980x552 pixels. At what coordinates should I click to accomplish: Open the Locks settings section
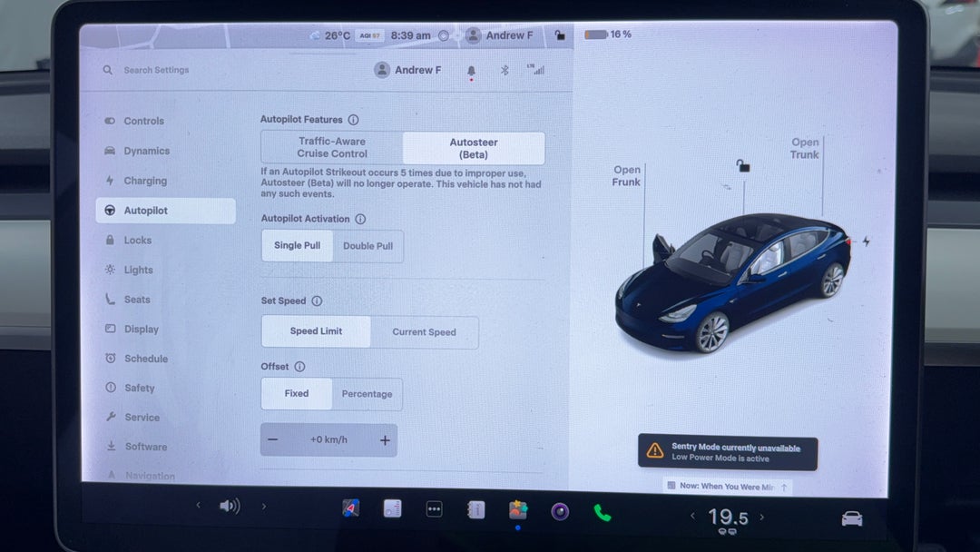(x=138, y=240)
